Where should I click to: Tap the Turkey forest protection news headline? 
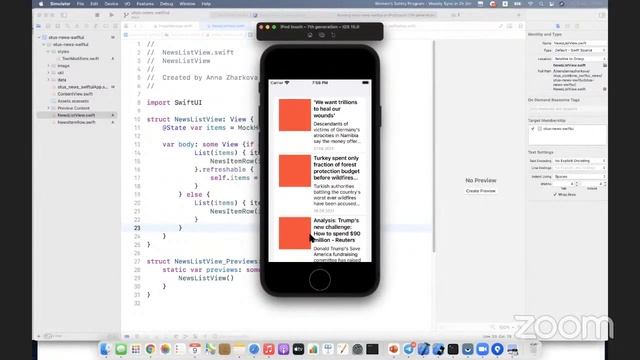(336, 168)
